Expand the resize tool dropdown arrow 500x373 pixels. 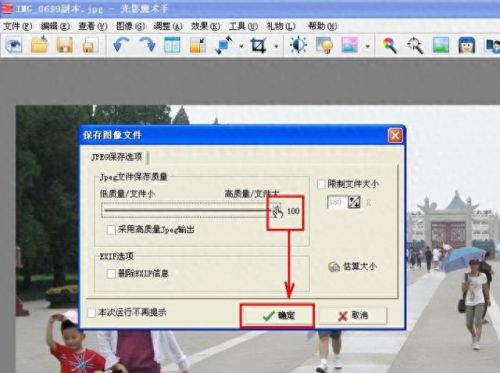tap(241, 46)
